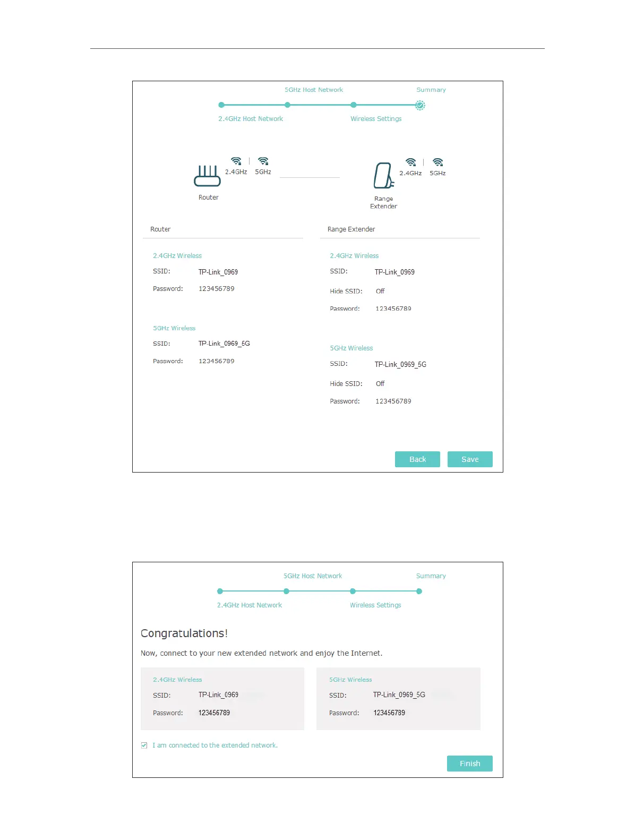Screen dimensions: 635x840
Task: Click the router's 2.4GHz Wi-Fi icon
Action: coord(236,161)
